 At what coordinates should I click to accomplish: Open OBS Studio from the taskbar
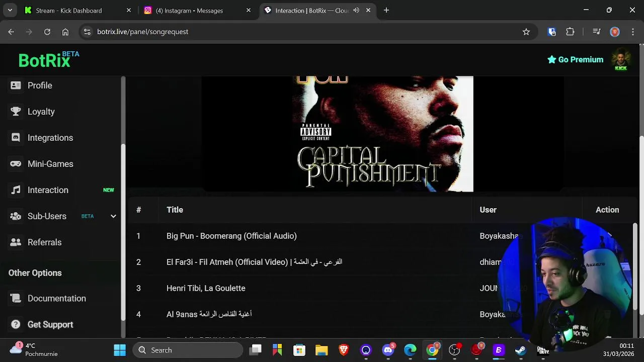click(454, 350)
